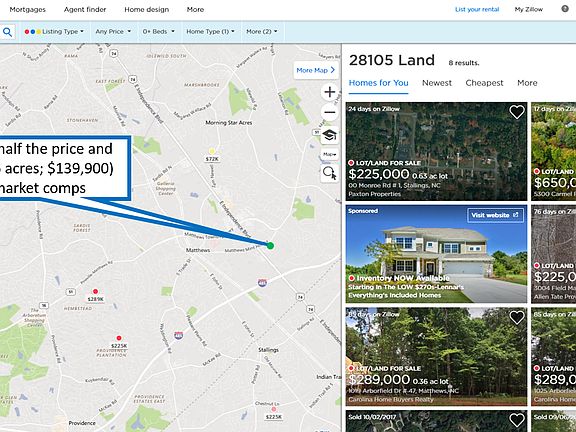Expand the Any Price filter

[113, 32]
